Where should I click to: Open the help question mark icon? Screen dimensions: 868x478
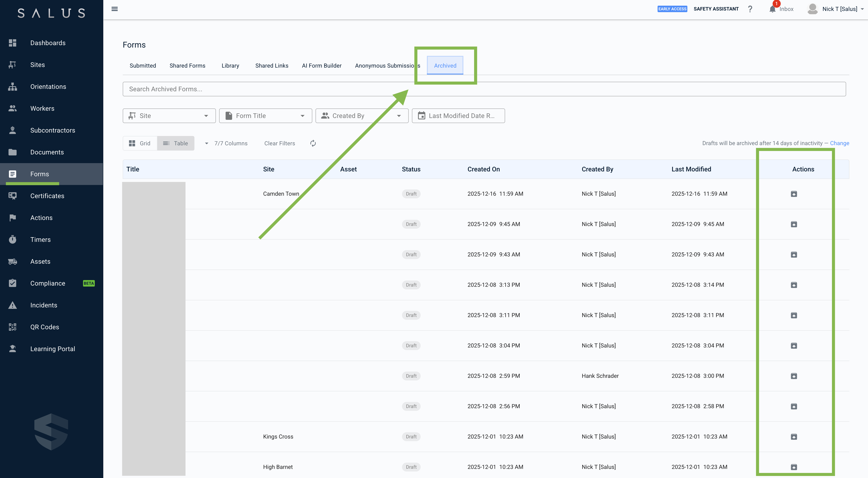(750, 9)
